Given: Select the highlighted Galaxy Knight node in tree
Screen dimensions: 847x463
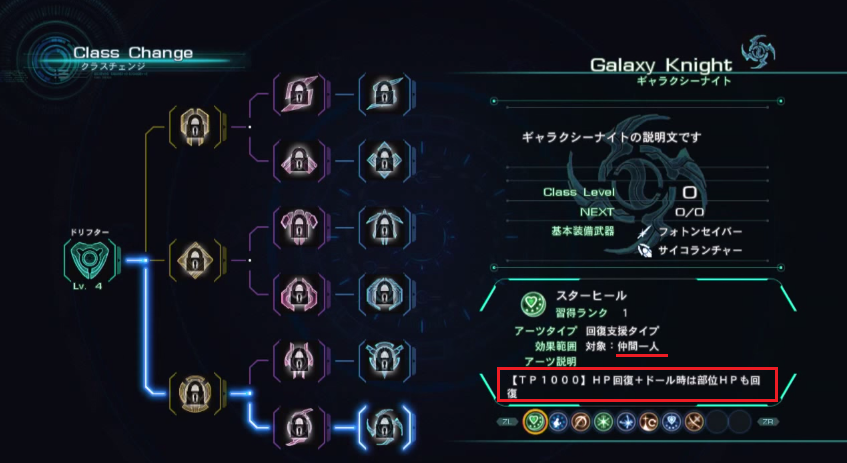Looking at the screenshot, I should pyautogui.click(x=384, y=427).
